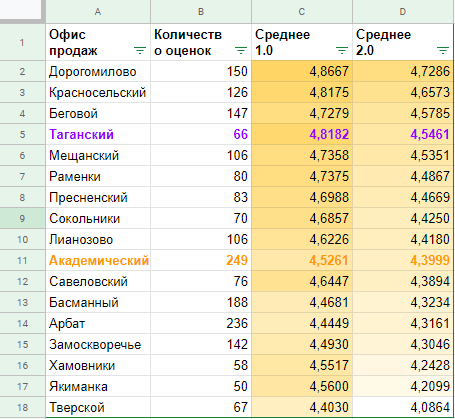Open filter icon in Количество оценок header
Image resolution: width=455 pixels, height=419 pixels.
(241, 51)
